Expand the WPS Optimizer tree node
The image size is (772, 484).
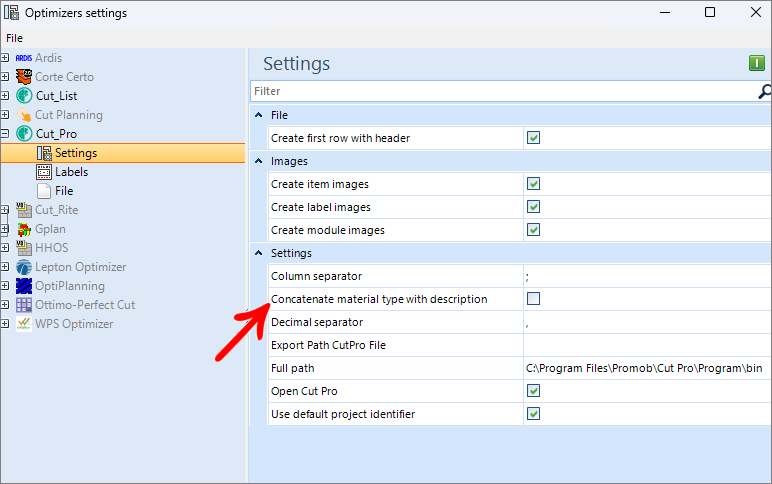click(5, 323)
